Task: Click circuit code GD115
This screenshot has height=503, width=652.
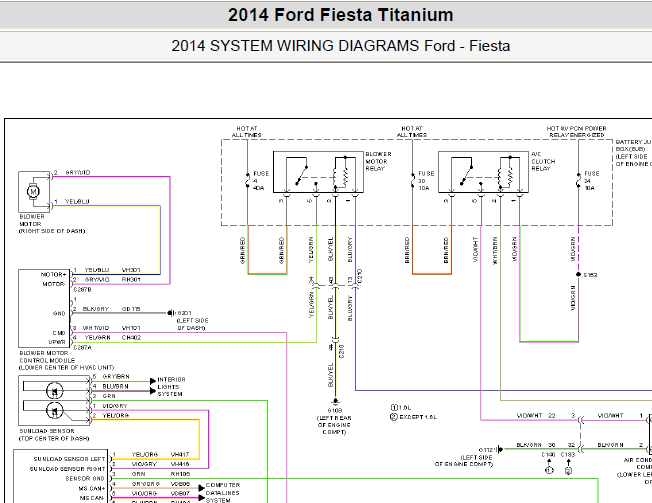Action: click(x=131, y=309)
